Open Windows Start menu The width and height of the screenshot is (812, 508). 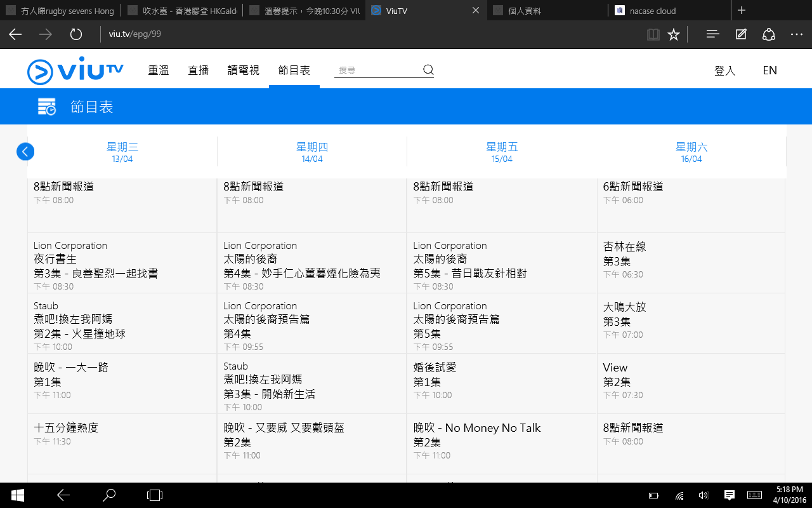pyautogui.click(x=17, y=495)
